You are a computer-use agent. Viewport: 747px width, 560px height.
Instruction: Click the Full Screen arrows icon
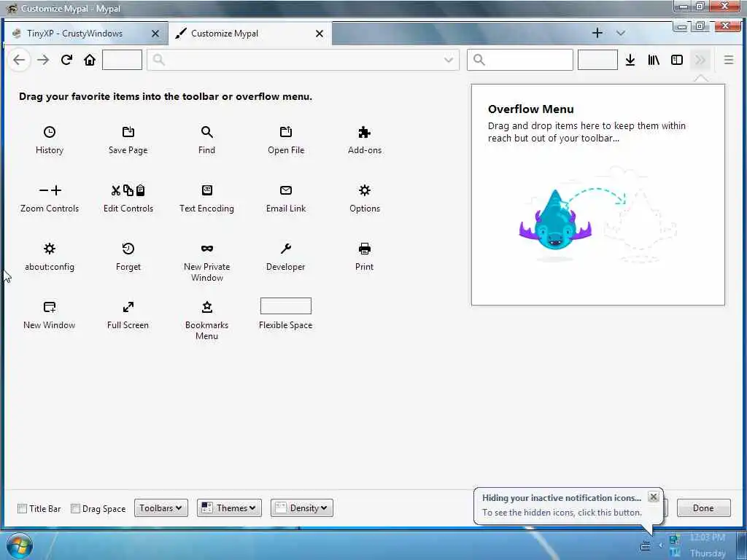(128, 307)
